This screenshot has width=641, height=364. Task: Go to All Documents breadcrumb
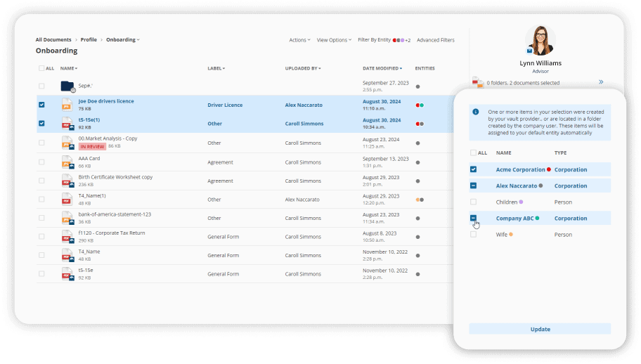click(53, 39)
